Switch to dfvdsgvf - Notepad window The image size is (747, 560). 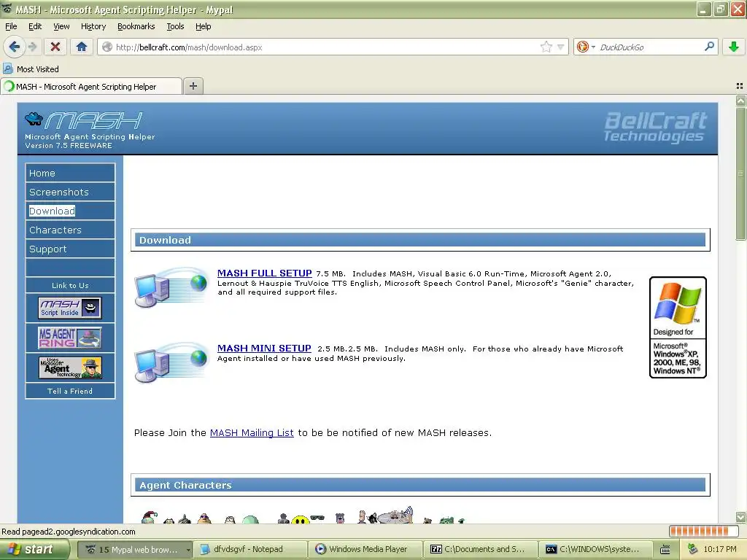(251, 550)
